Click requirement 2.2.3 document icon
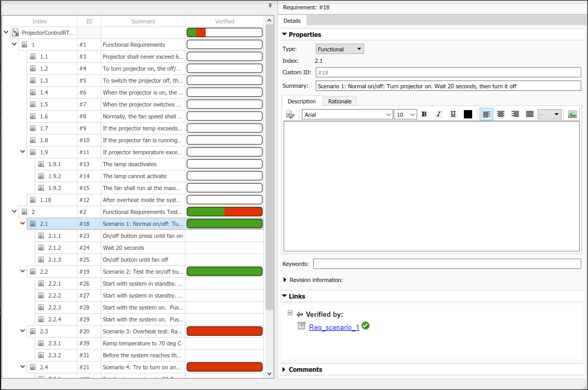Screen dimensions: 588x390 coord(41,307)
